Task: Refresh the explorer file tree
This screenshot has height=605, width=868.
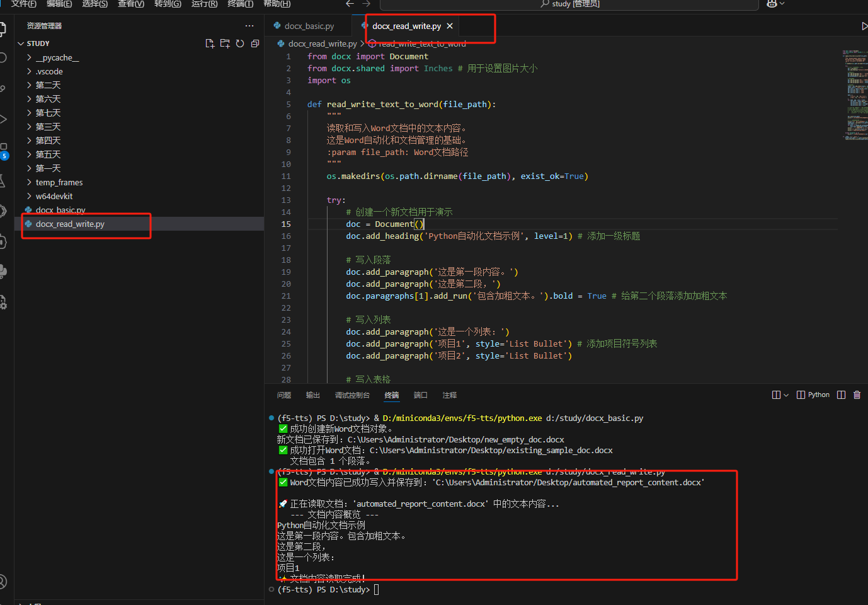Action: [240, 43]
